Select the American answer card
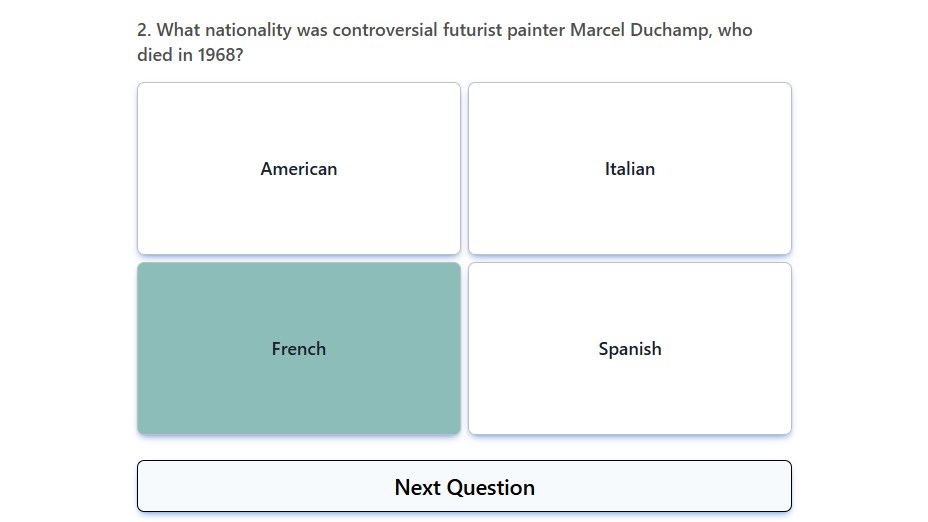The image size is (928, 522). click(x=299, y=169)
